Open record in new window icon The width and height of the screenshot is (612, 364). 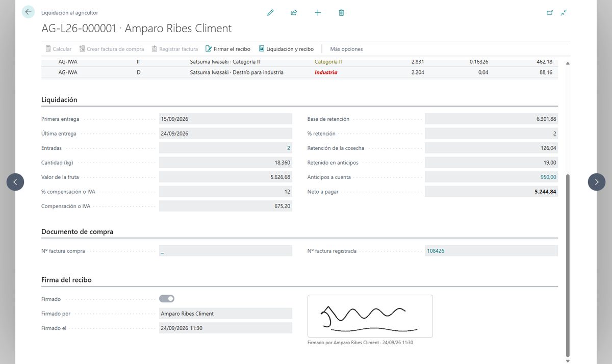point(550,13)
